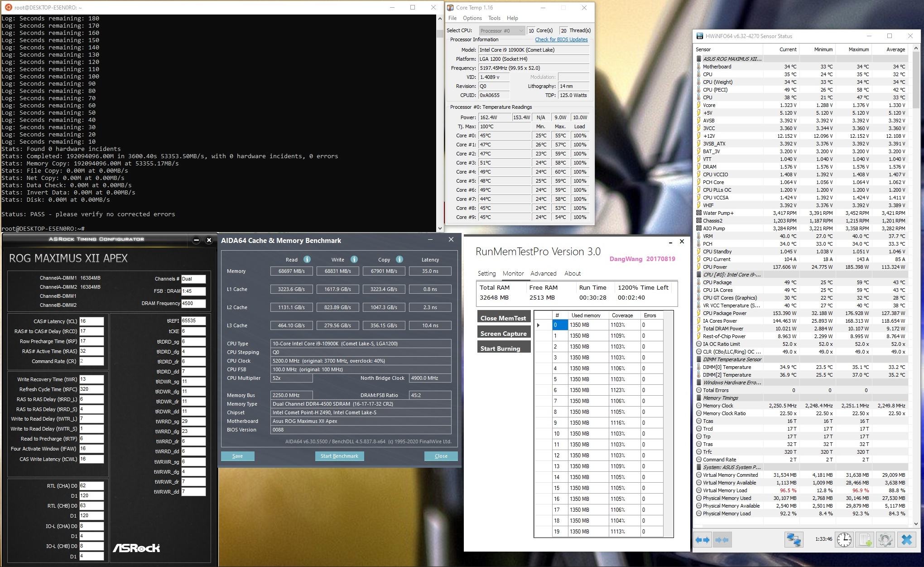Click the expand sensor columns arrows icon
The height and width of the screenshot is (567, 924).
[703, 540]
